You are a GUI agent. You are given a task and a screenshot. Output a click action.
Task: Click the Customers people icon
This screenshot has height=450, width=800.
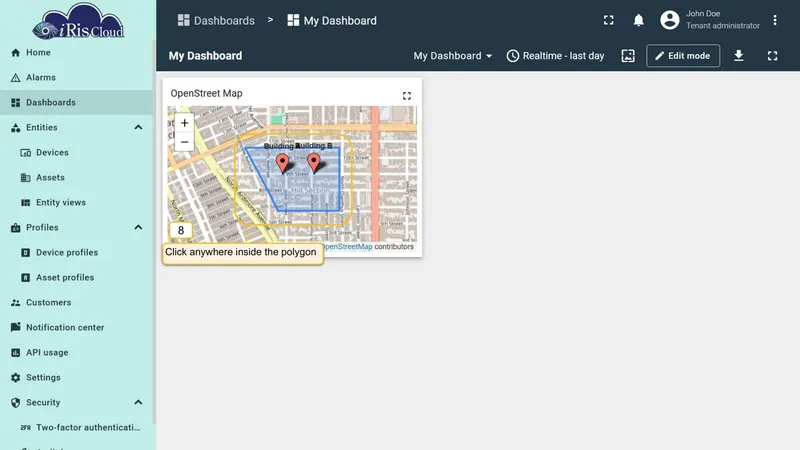coord(16,303)
